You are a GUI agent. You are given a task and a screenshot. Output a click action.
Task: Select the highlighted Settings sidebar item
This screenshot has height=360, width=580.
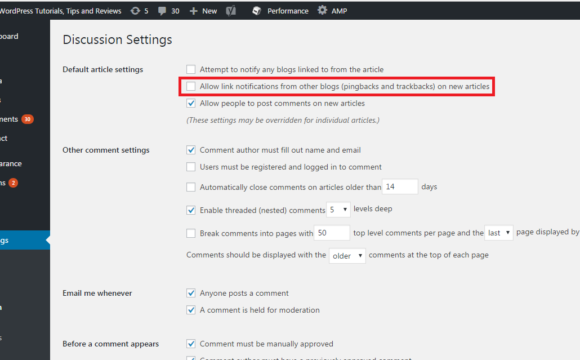tap(25, 240)
